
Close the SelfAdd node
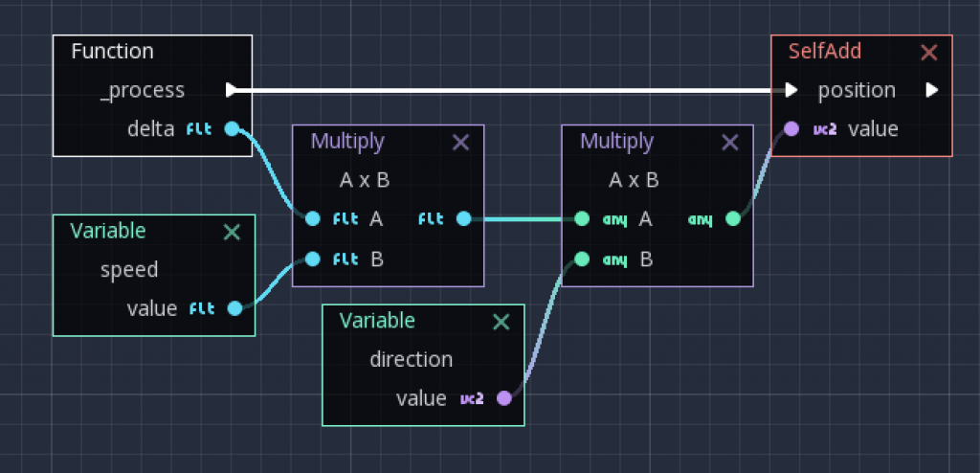point(928,53)
